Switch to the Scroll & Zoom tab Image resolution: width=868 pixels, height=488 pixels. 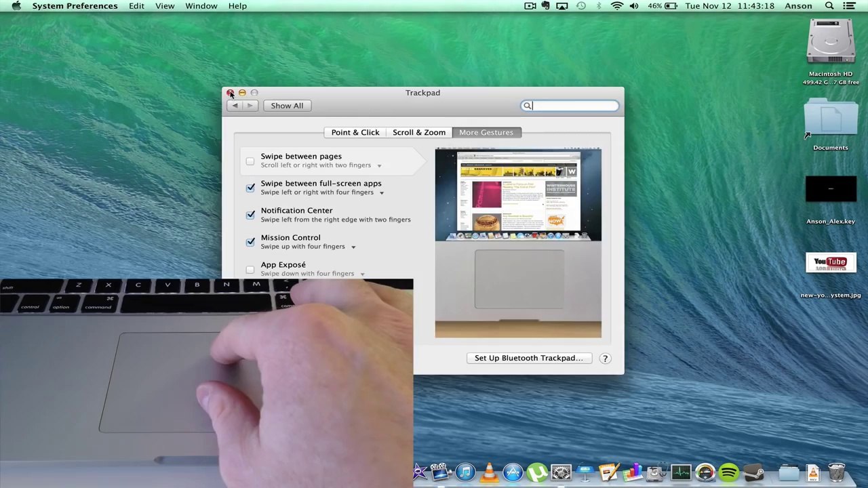tap(419, 132)
